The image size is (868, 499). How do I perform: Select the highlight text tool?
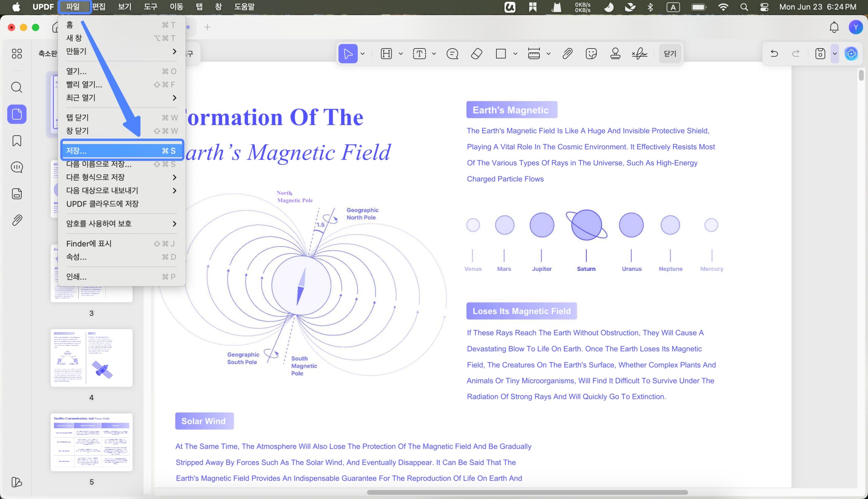pos(386,54)
